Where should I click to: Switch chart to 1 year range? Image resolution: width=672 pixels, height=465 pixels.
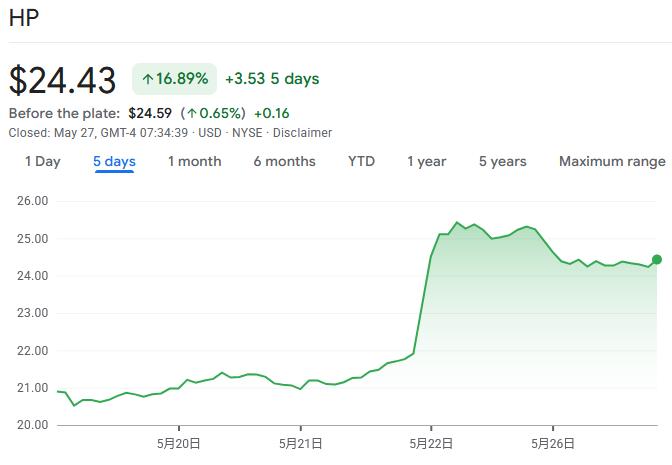point(426,162)
